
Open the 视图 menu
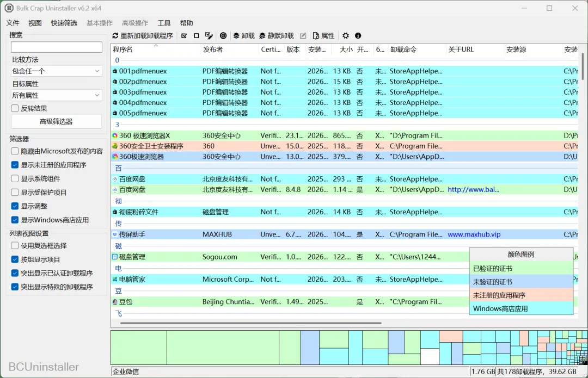coord(35,23)
